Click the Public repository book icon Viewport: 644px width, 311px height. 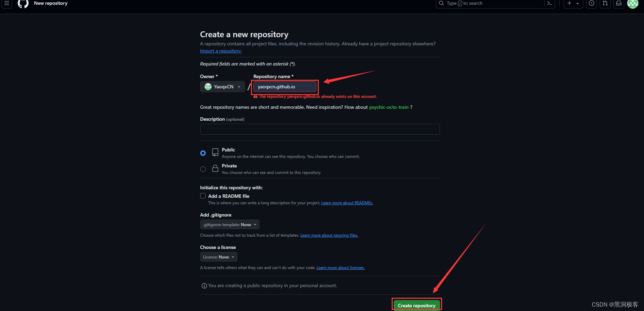[x=215, y=152]
